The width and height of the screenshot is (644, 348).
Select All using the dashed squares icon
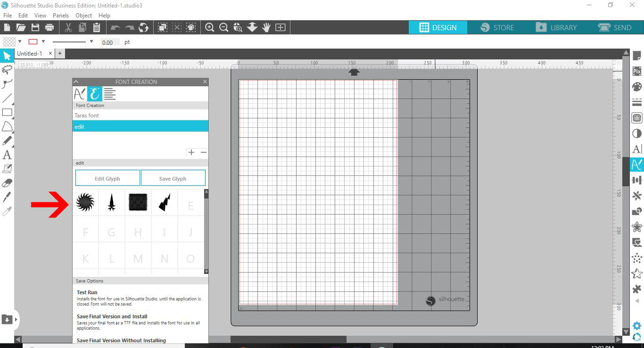pyautogui.click(x=163, y=27)
